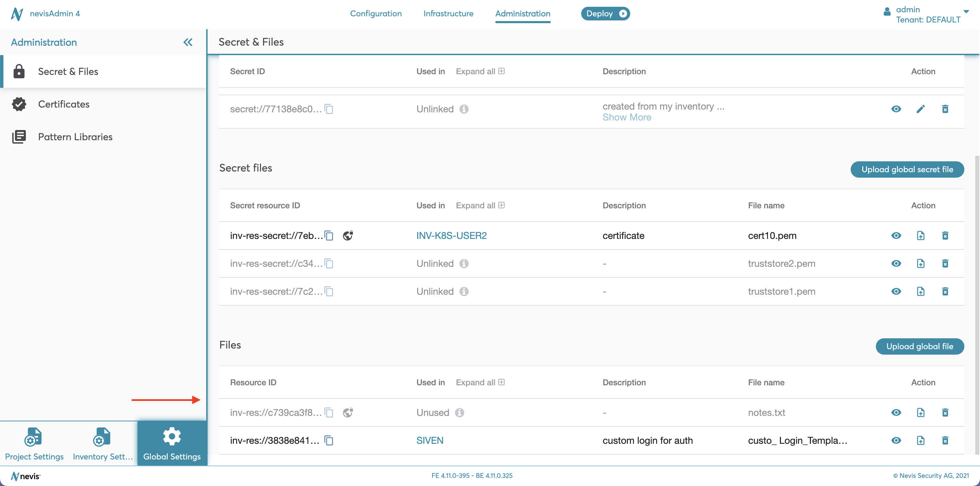
Task: Open the SIVEN link
Action: tap(430, 440)
